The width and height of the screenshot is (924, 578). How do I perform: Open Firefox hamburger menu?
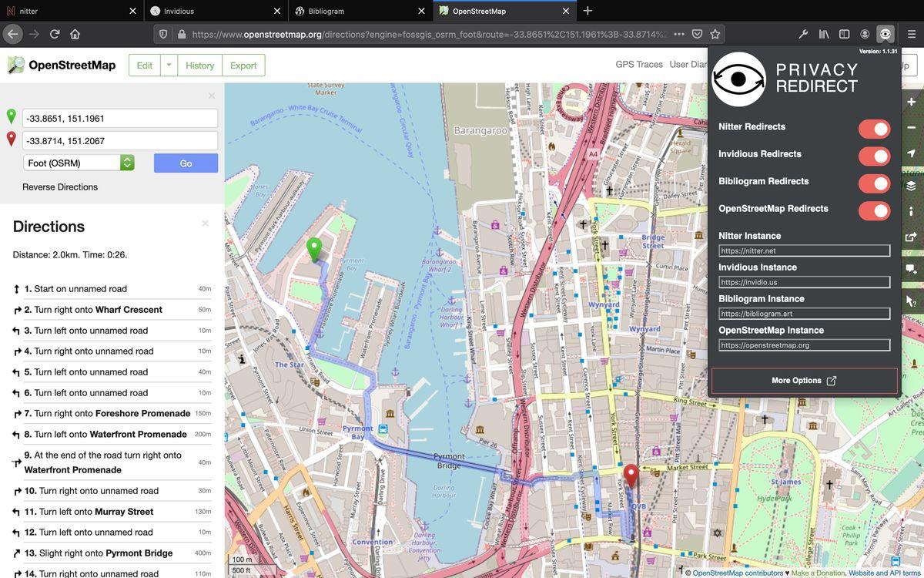coord(911,34)
